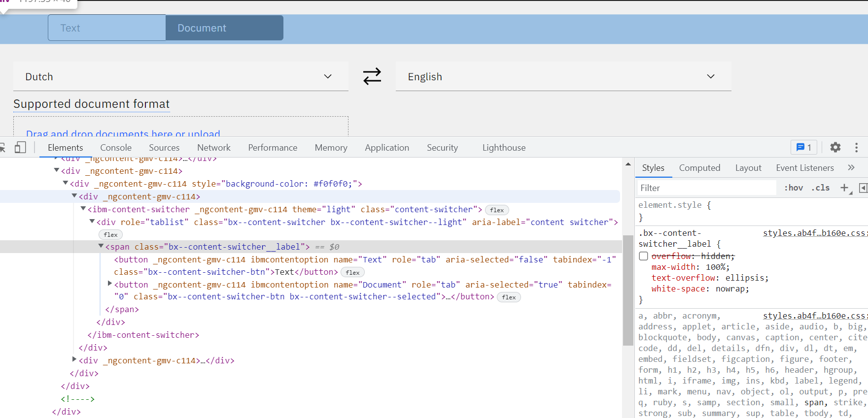Screen dimensions: 868x418
Task: Expand the Document button node
Action: point(110,283)
